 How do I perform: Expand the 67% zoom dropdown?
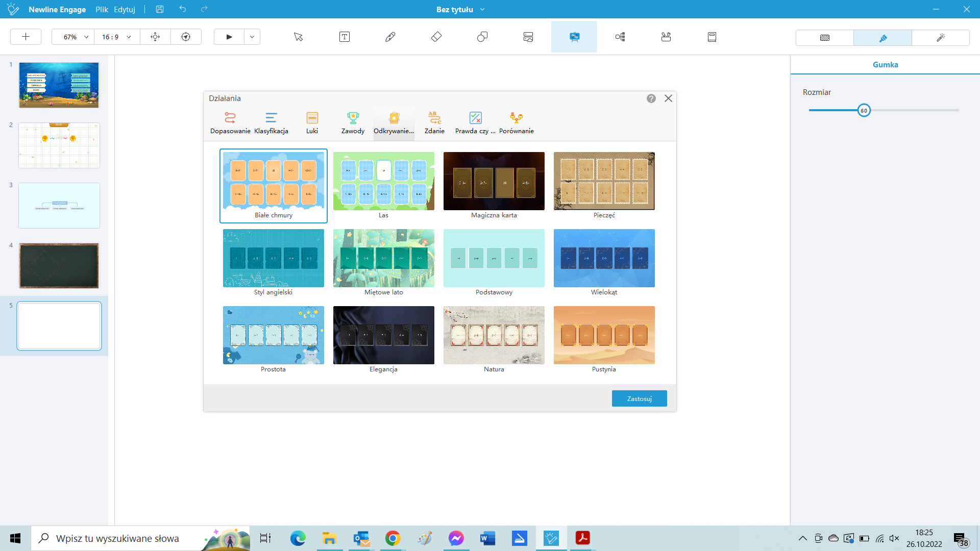(86, 37)
